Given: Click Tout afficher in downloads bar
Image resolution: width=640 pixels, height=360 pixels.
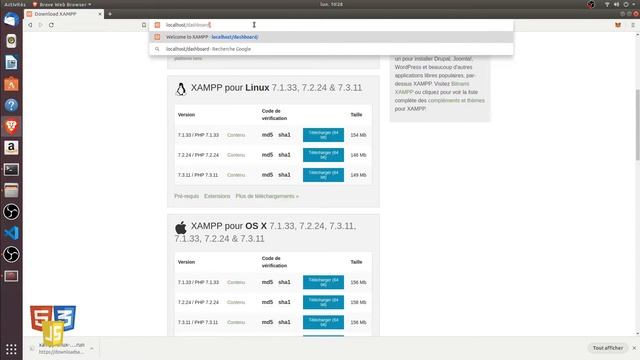Looking at the screenshot, I should pos(608,348).
